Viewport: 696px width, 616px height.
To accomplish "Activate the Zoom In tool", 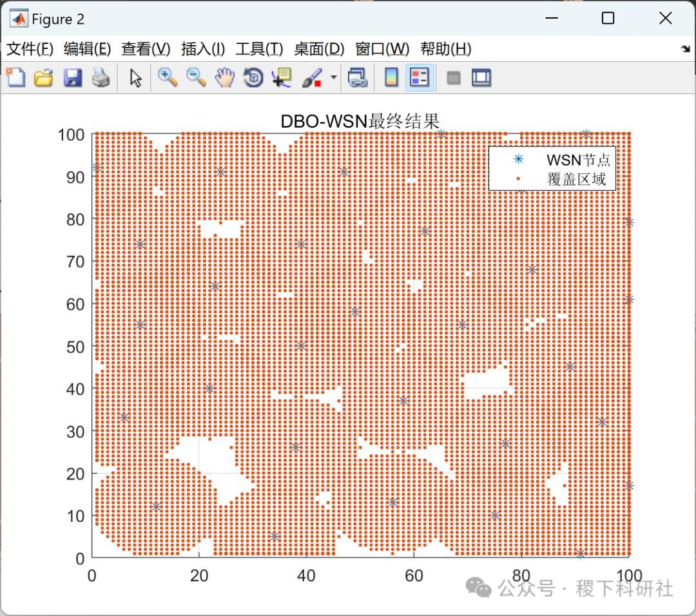I will point(168,78).
